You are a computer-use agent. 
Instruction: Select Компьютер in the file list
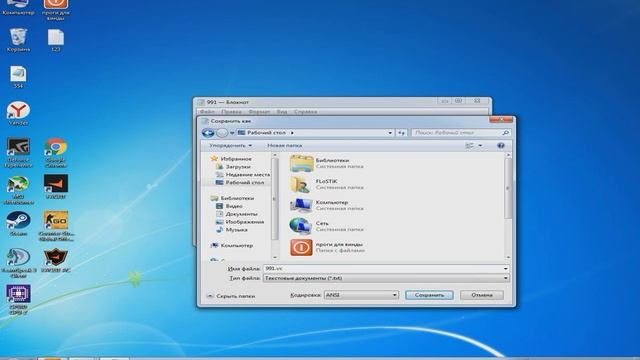point(327,205)
